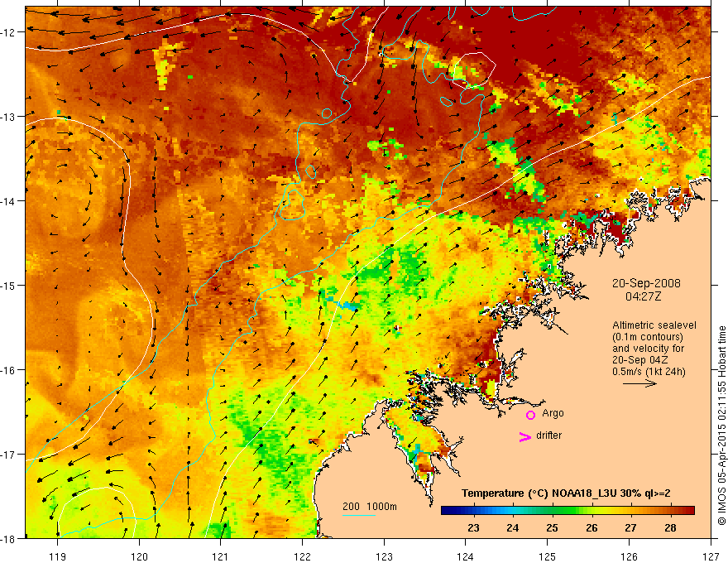Click the latitude axis label -14
This screenshot has height=563, width=728.
click(8, 201)
